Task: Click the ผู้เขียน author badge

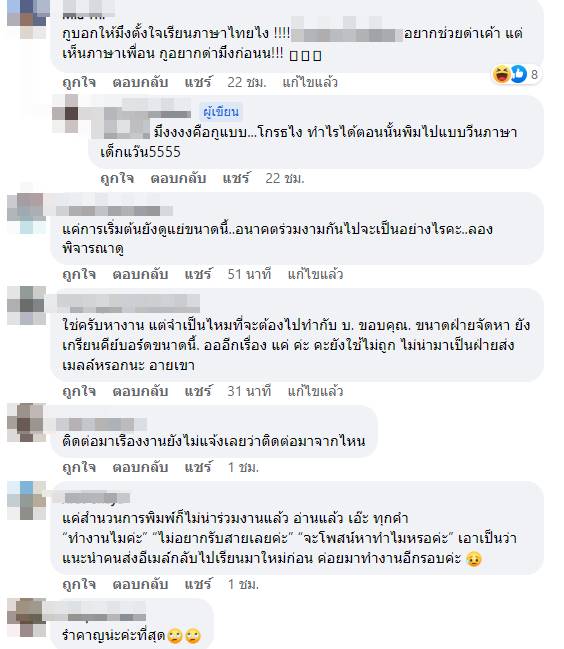Action: coord(221,112)
